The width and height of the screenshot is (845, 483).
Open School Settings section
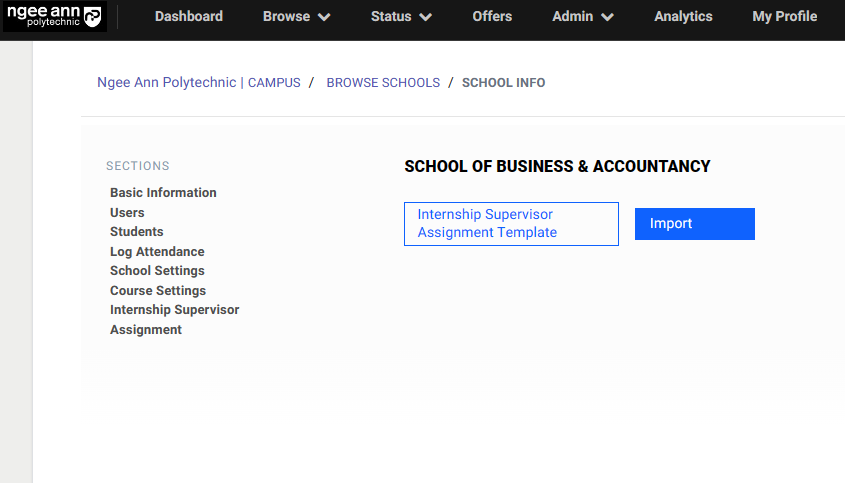(157, 271)
